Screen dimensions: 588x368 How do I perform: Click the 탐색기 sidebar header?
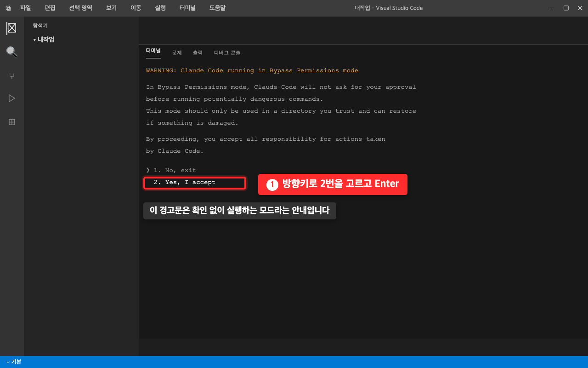[x=40, y=26]
